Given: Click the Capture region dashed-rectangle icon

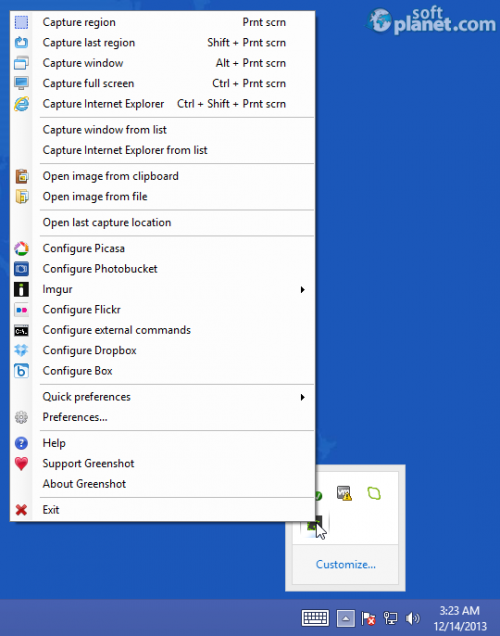Looking at the screenshot, I should (21, 22).
